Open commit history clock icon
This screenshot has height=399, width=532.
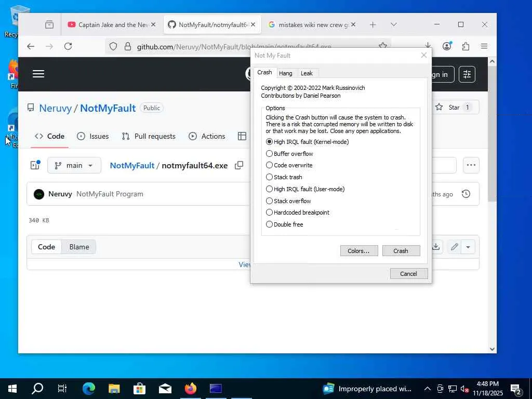coord(466,194)
